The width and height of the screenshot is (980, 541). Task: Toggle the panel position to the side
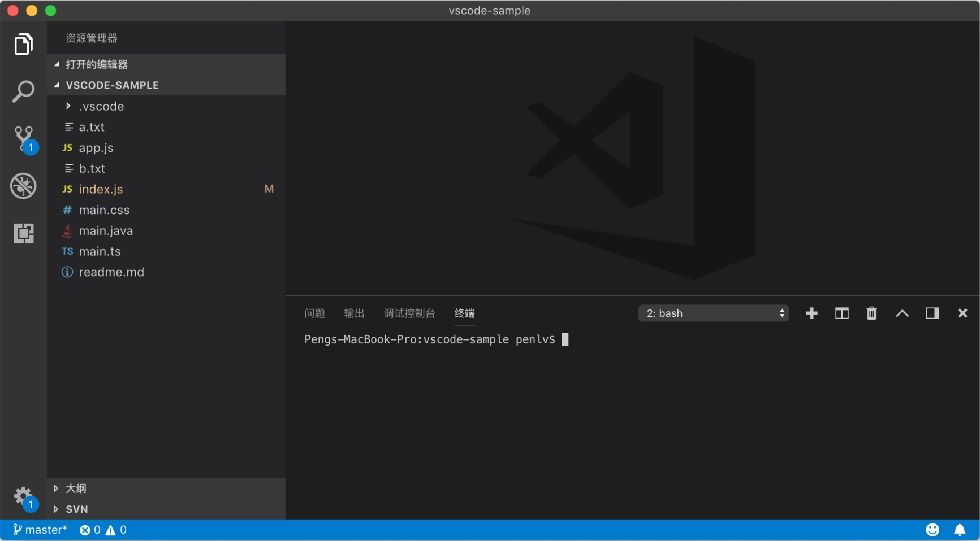click(x=932, y=313)
